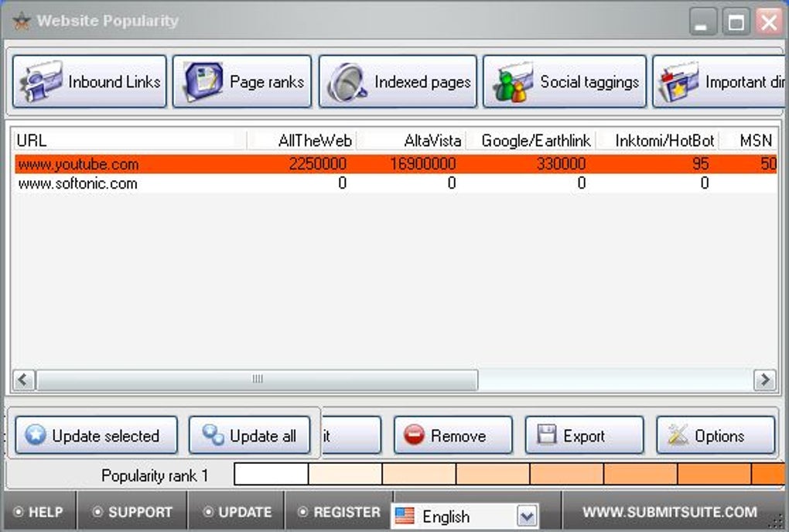Screen dimensions: 789x532
Task: Click the Export floppy disk icon
Action: pos(546,435)
